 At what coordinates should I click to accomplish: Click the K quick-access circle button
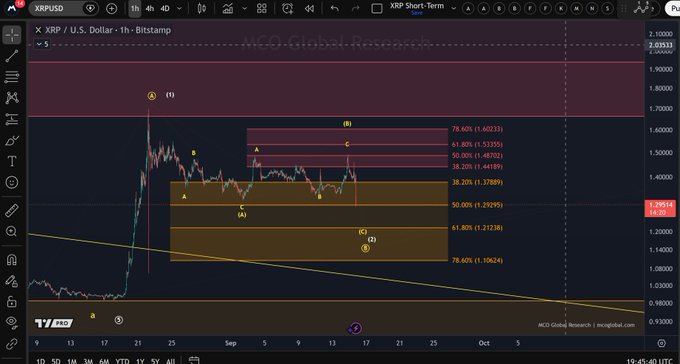[x=561, y=8]
